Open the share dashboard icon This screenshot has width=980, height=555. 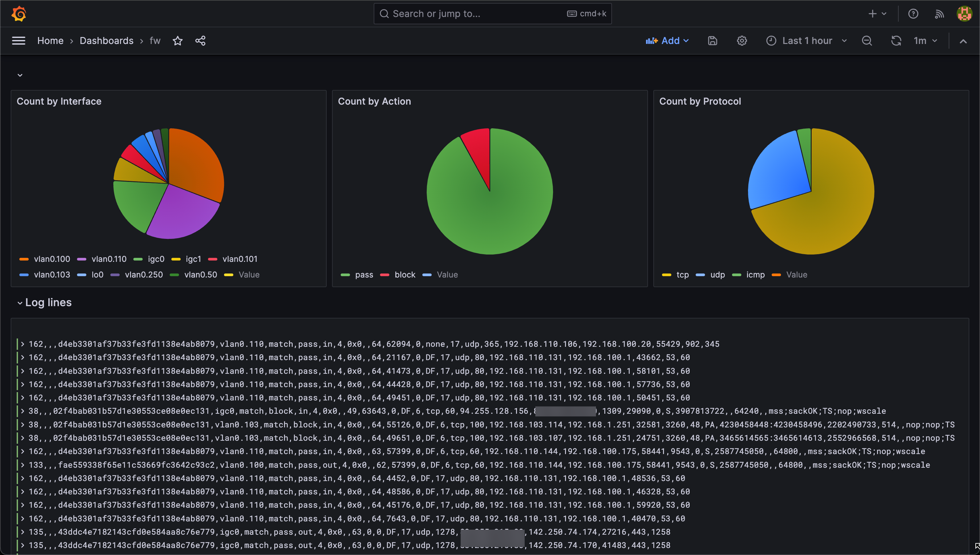pos(200,41)
